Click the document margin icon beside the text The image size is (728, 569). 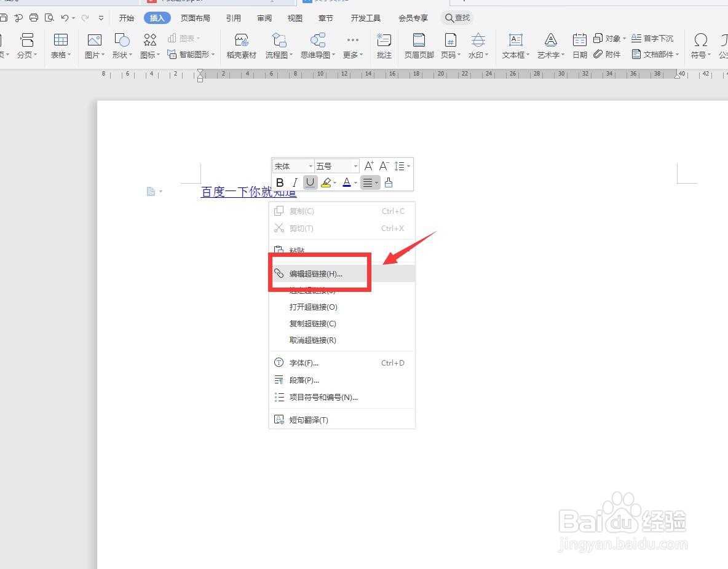151,191
